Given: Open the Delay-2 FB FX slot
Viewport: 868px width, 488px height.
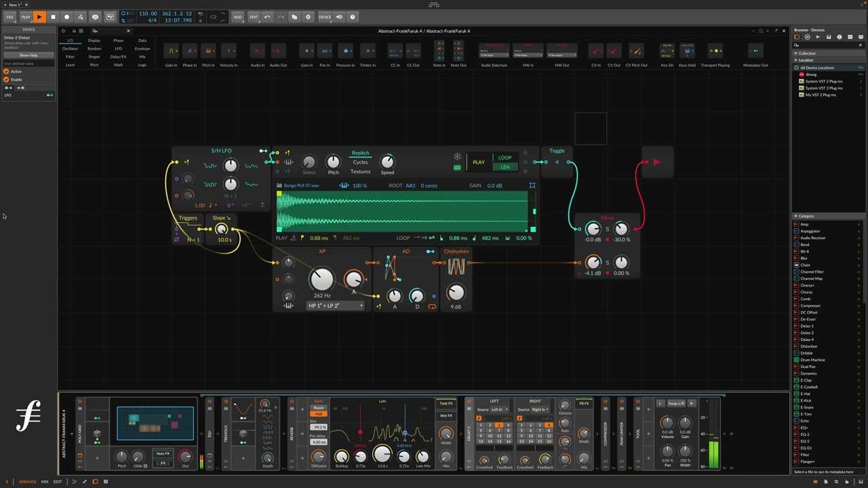Looking at the screenshot, I should (x=584, y=403).
